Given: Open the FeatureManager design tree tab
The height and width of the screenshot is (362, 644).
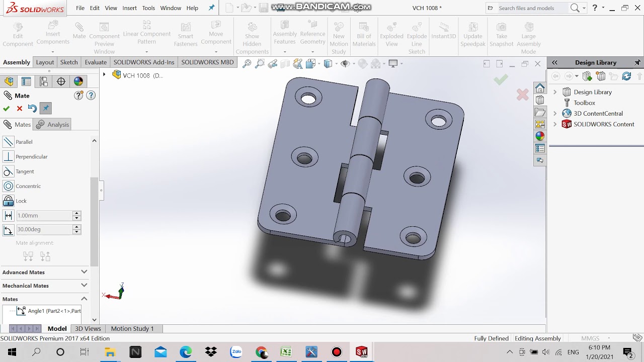Looking at the screenshot, I should pyautogui.click(x=10, y=81).
